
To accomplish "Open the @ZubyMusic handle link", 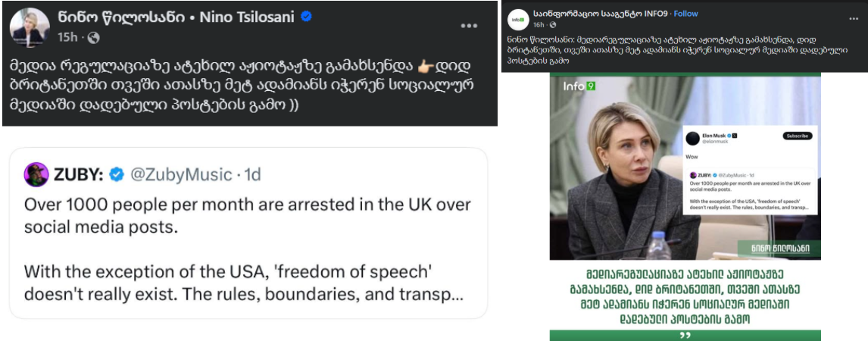I will tap(181, 175).
